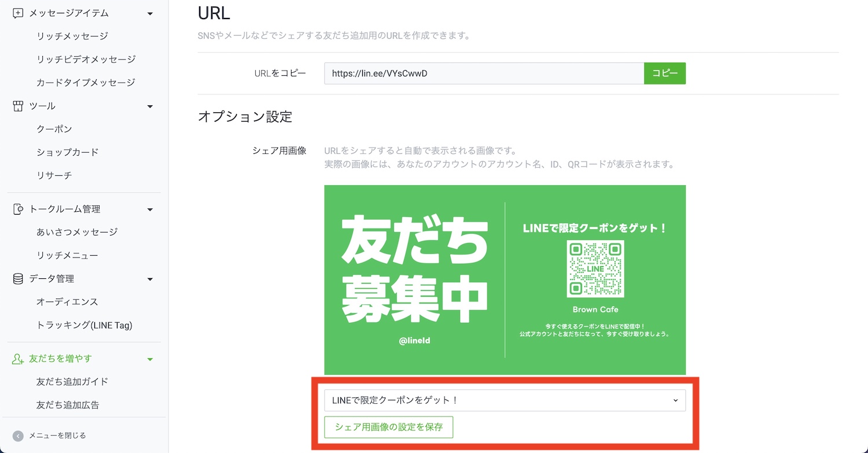The height and width of the screenshot is (453, 868).
Task: Click the メッセージアイテム menu label
Action: click(x=69, y=13)
